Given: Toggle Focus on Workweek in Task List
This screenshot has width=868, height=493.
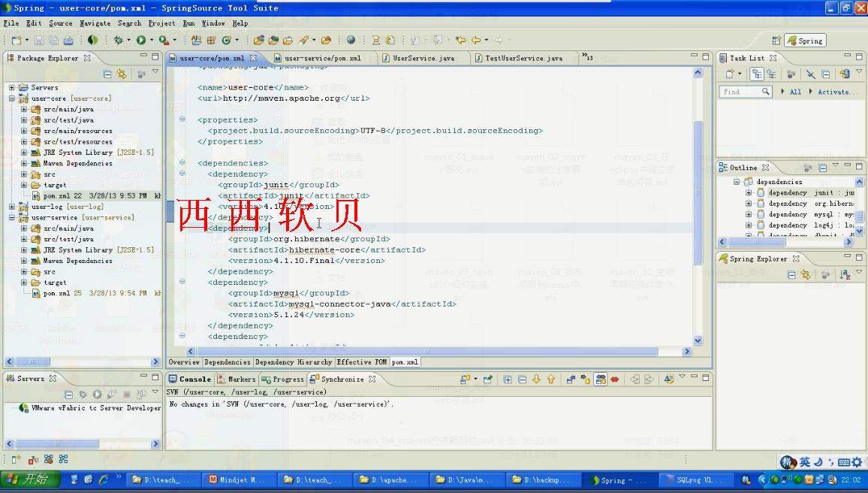Looking at the screenshot, I should [x=791, y=74].
